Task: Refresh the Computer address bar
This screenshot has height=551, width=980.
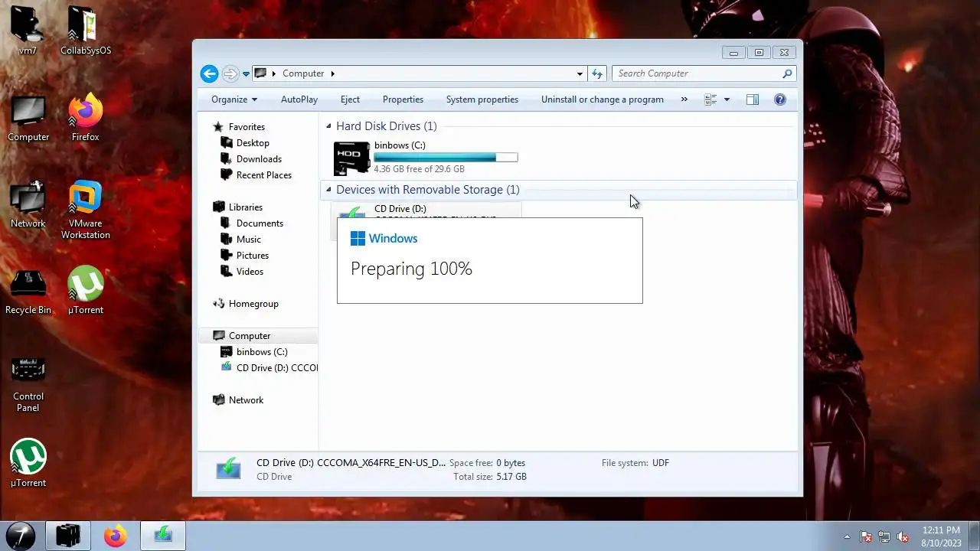Action: coord(597,73)
